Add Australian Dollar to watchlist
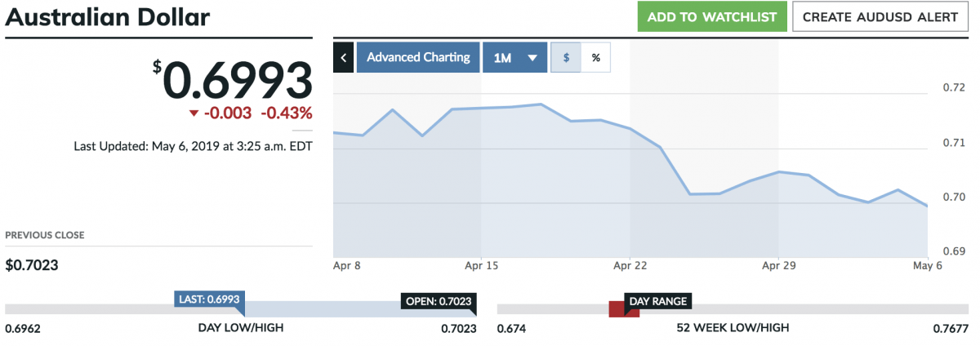Viewport: 980px width, 346px height. [x=711, y=17]
